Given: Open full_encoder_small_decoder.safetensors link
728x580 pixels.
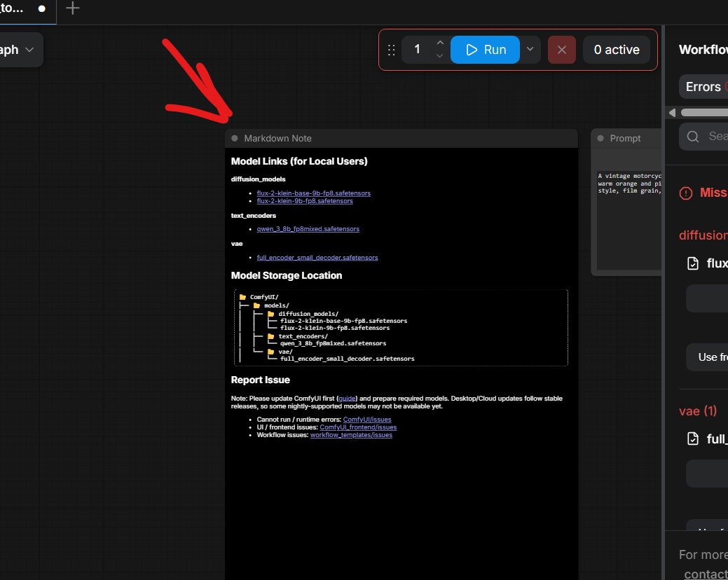Looking at the screenshot, I should pos(317,258).
